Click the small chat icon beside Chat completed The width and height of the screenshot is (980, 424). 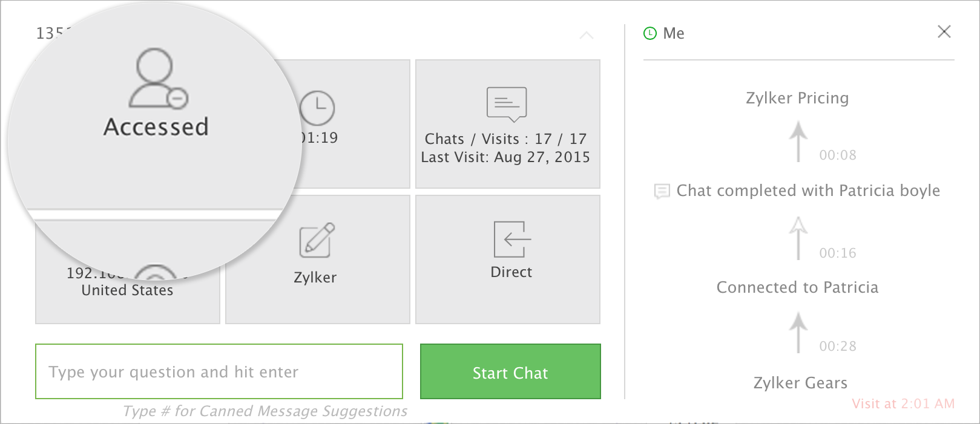[x=662, y=192]
